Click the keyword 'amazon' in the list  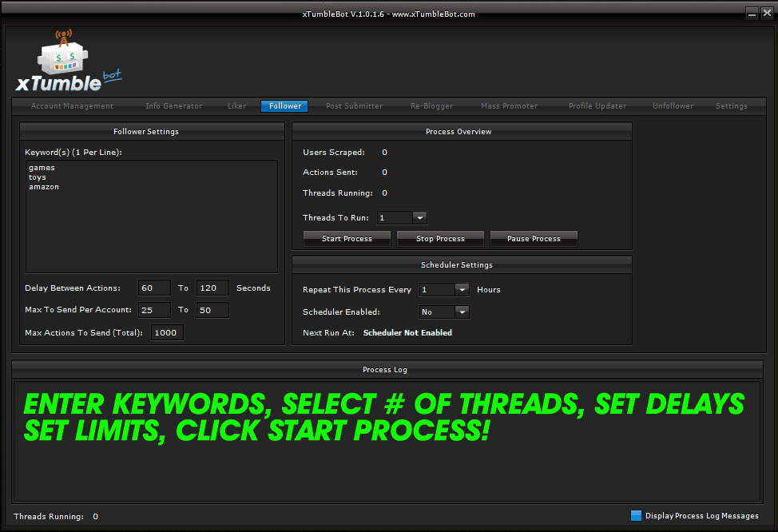(x=44, y=187)
